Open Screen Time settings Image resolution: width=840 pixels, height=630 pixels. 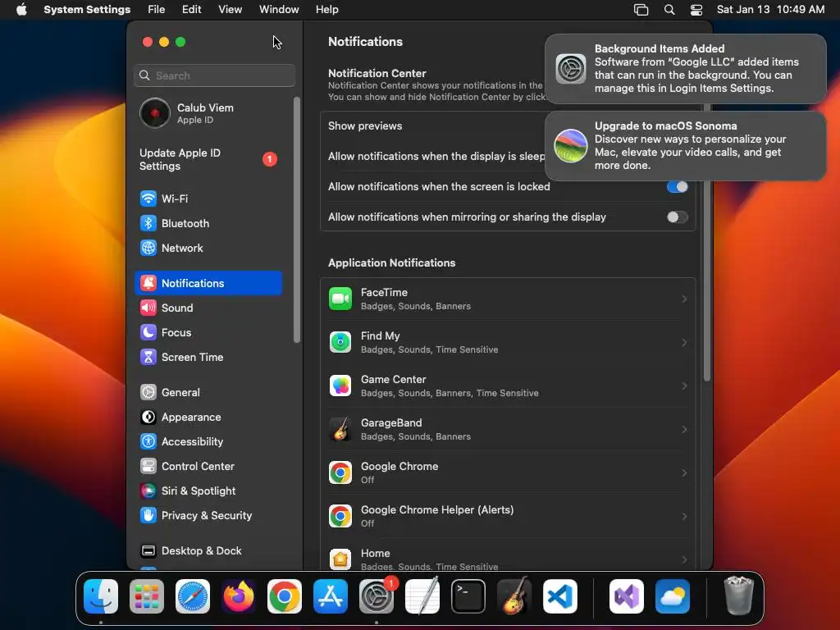(x=208, y=358)
